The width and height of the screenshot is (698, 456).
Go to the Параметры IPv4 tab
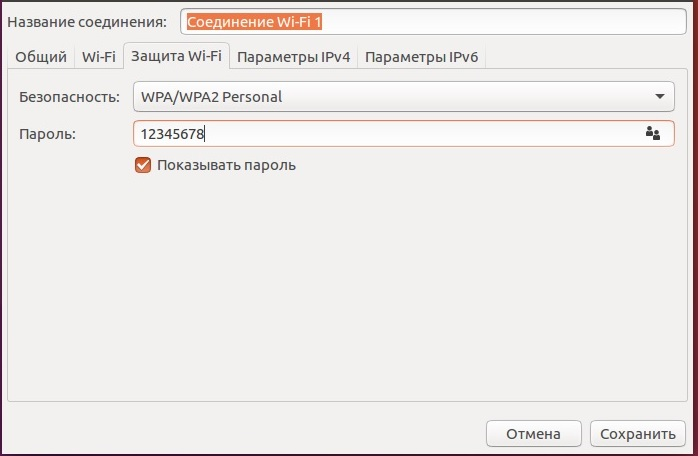pyautogui.click(x=293, y=57)
